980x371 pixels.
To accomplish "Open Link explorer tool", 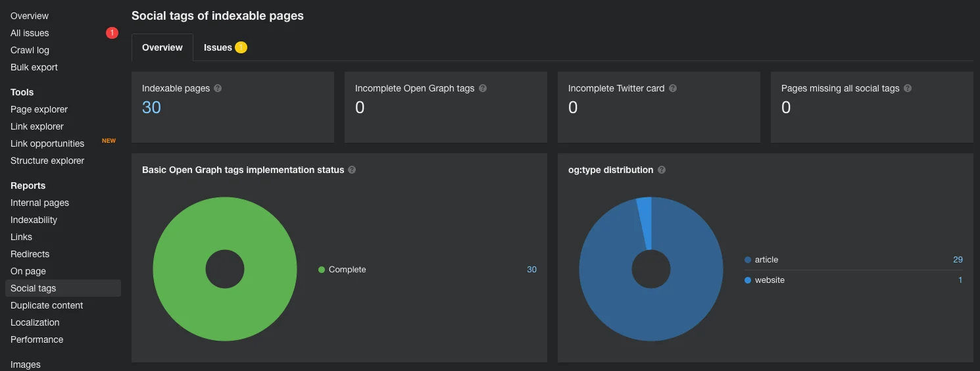I will (37, 126).
